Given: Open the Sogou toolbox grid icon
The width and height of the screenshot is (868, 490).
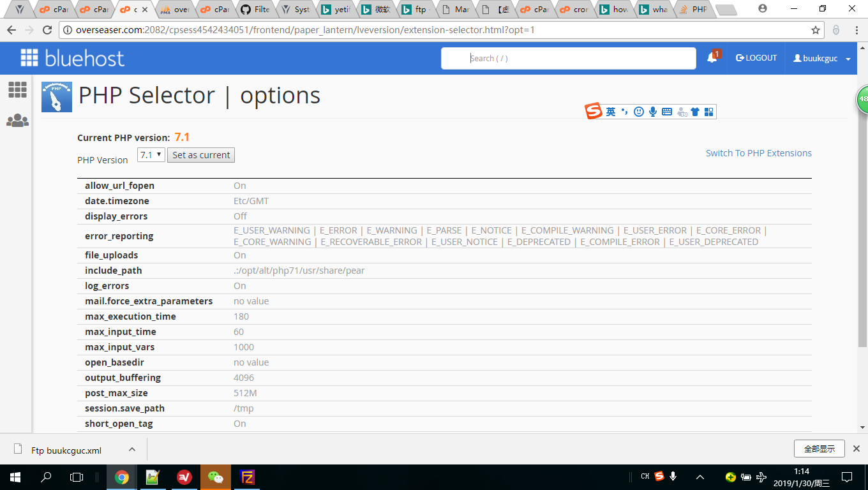Looking at the screenshot, I should pyautogui.click(x=708, y=112).
